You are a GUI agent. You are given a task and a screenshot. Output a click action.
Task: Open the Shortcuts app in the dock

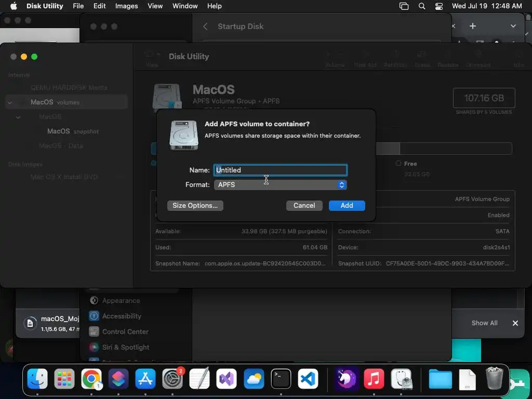pos(118,379)
